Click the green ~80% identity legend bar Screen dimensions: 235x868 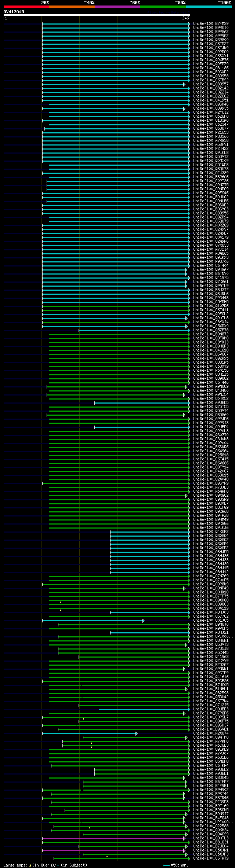click(163, 7)
